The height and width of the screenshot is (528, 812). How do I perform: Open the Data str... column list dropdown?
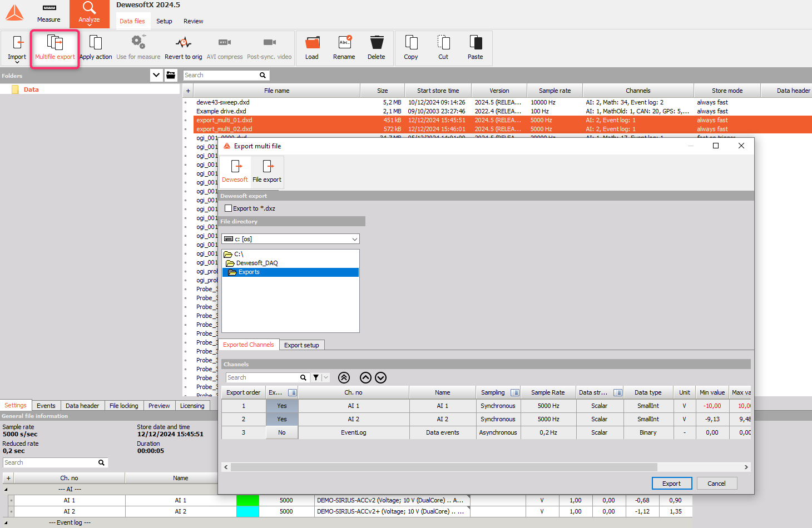pyautogui.click(x=617, y=393)
